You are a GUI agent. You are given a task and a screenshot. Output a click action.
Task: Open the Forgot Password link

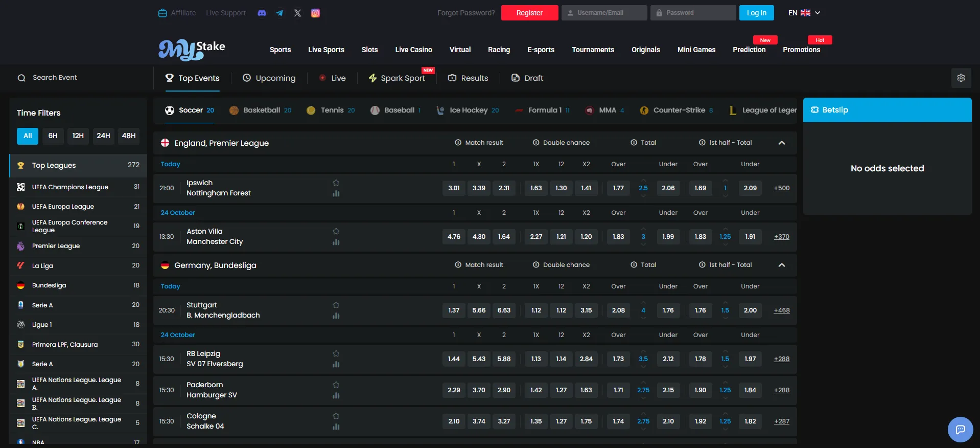pos(465,13)
